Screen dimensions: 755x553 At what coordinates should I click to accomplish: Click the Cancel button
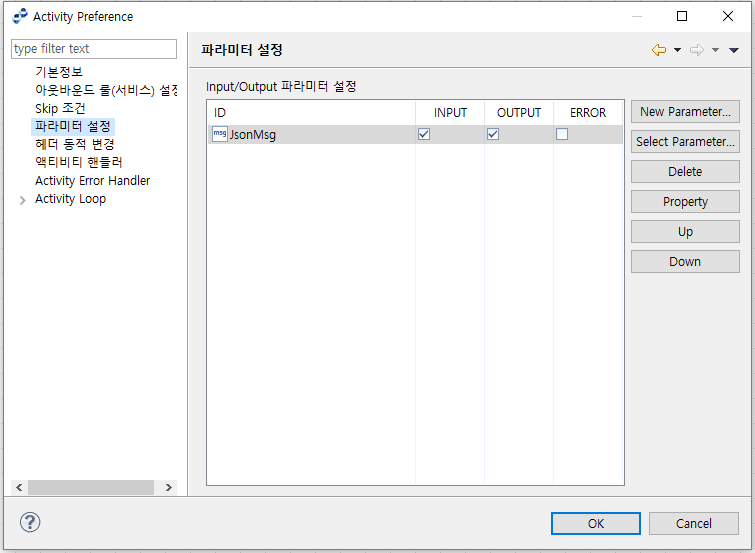(x=693, y=523)
